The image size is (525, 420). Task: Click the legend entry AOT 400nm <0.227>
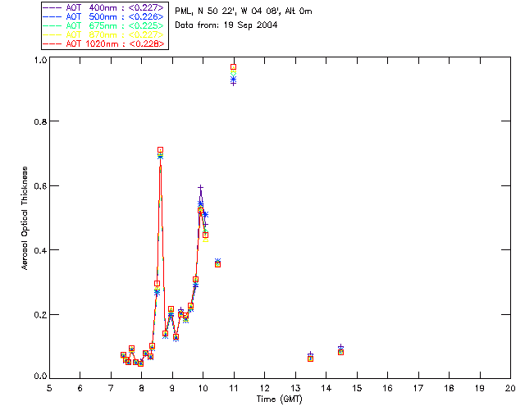tap(105, 7)
